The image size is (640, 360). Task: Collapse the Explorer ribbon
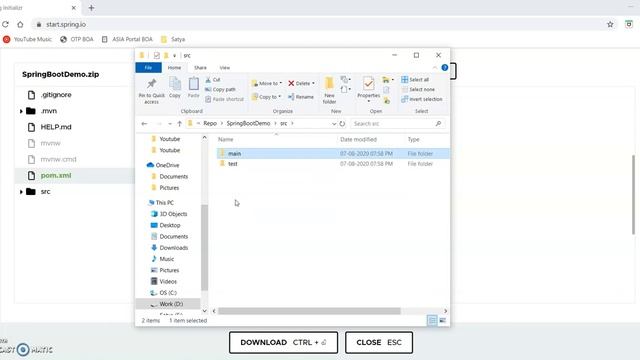(x=435, y=68)
